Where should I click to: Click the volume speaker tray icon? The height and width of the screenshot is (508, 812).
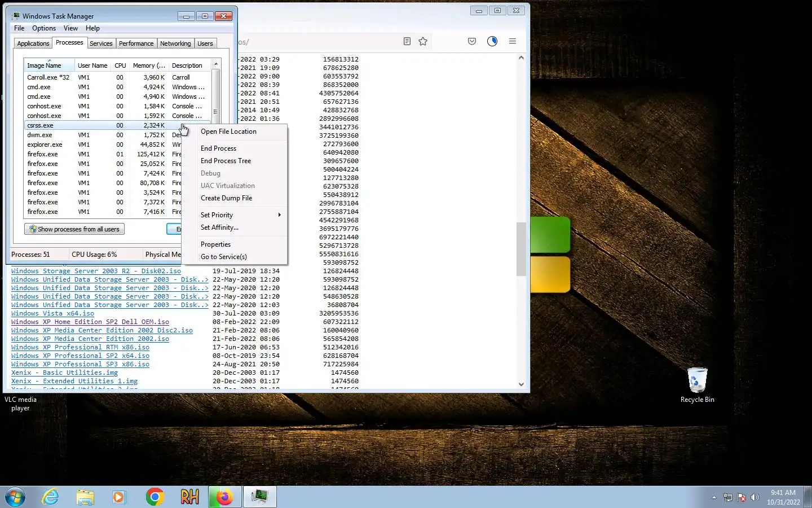(755, 497)
